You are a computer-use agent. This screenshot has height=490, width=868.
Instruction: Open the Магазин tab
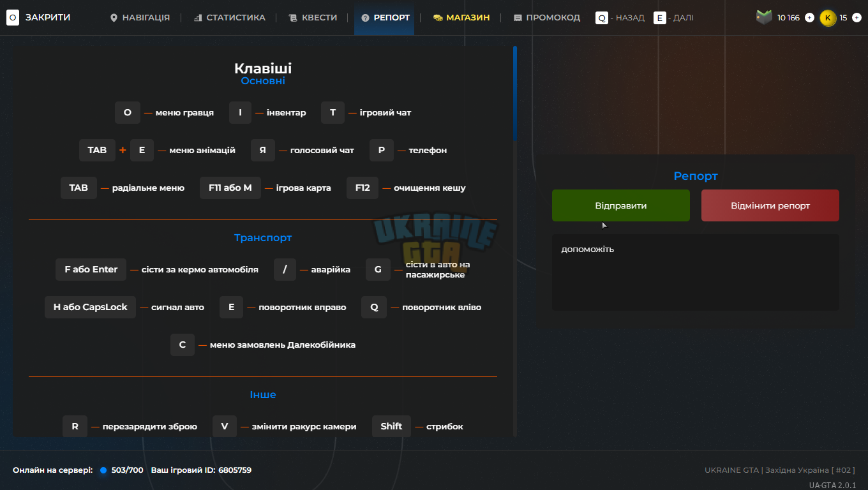pos(461,18)
